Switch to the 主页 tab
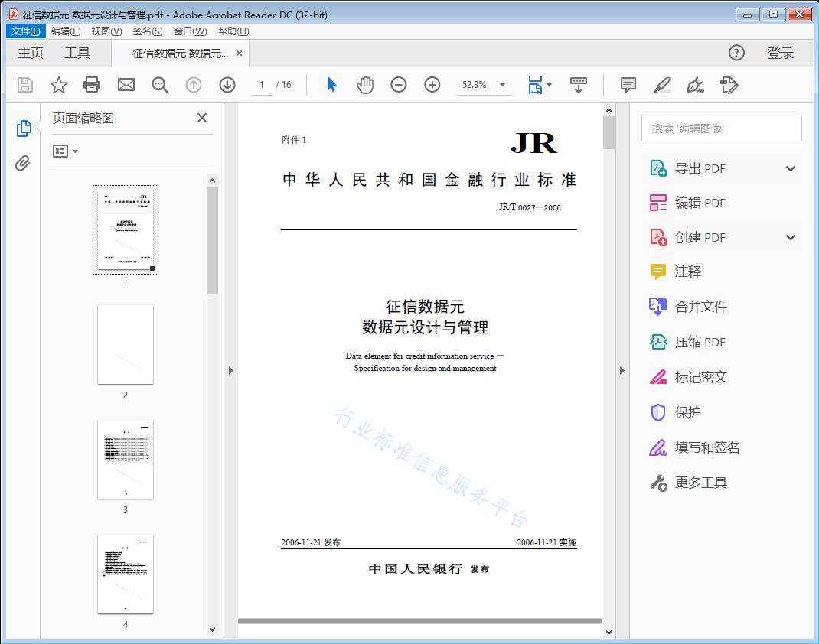The width and height of the screenshot is (819, 644). pyautogui.click(x=31, y=52)
